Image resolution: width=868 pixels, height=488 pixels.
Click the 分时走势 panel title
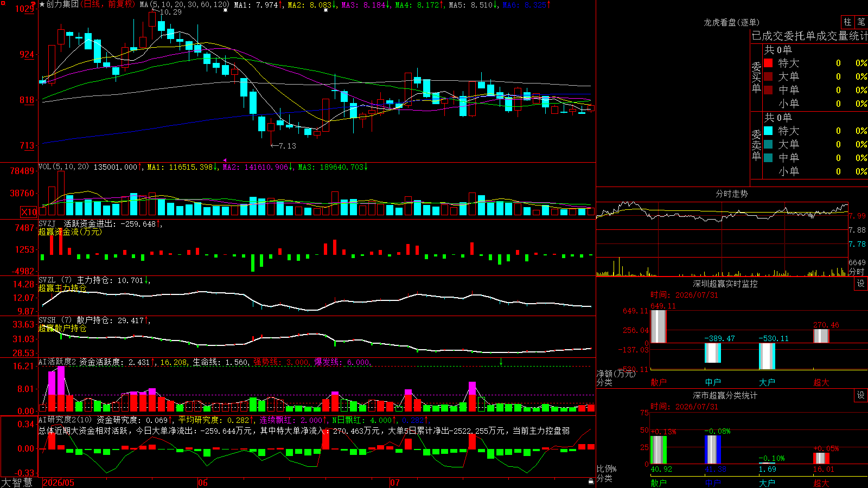pos(731,194)
